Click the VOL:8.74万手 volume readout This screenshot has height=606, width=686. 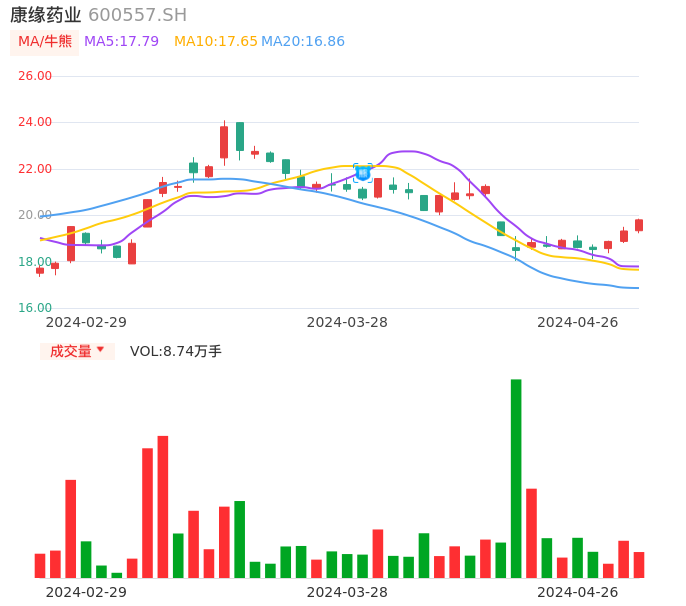176,351
